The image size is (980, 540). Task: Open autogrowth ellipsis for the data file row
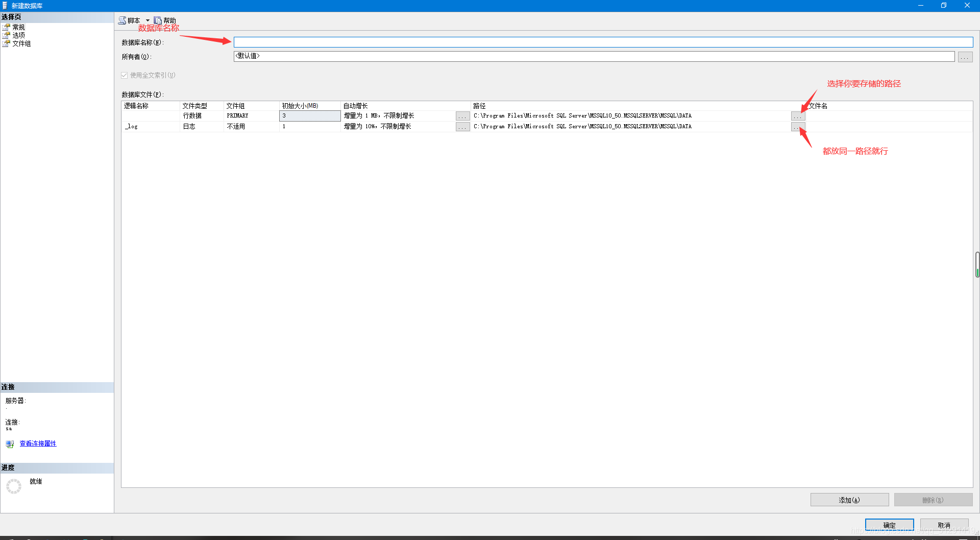(462, 116)
